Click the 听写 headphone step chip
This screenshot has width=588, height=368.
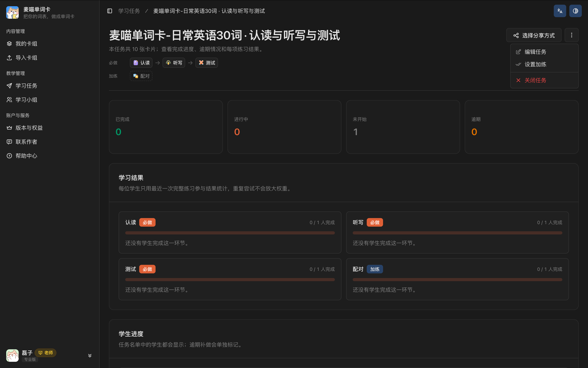tap(174, 63)
